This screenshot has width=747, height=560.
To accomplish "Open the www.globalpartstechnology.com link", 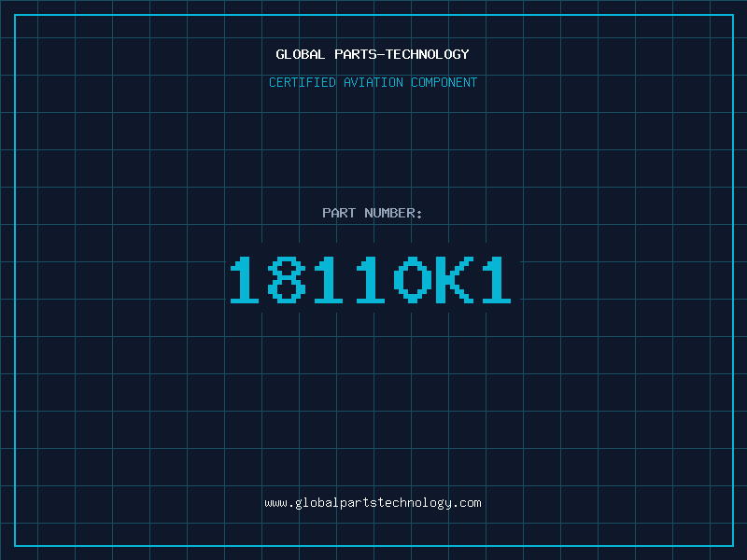I will (373, 503).
